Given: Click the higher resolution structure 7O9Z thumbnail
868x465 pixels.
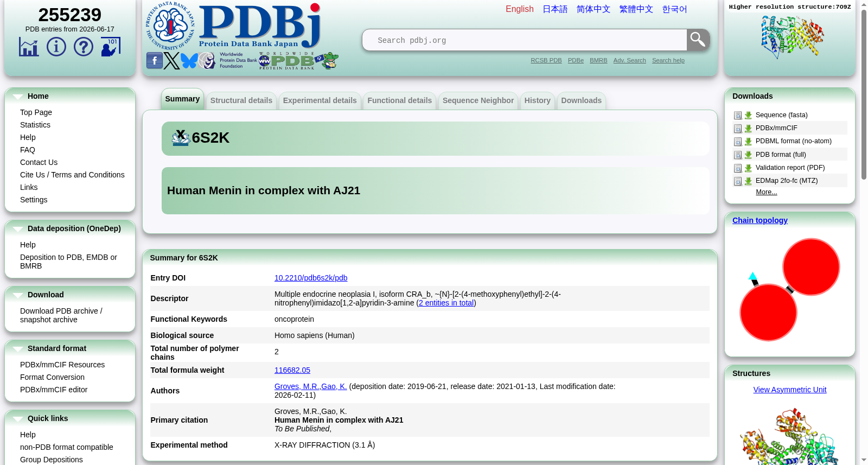Looking at the screenshot, I should (x=792, y=37).
